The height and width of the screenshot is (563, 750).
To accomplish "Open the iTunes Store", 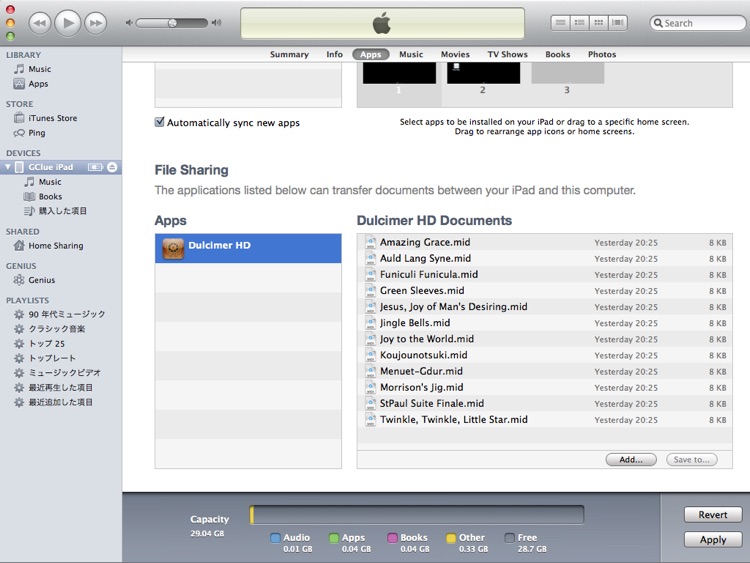I will tap(61, 118).
